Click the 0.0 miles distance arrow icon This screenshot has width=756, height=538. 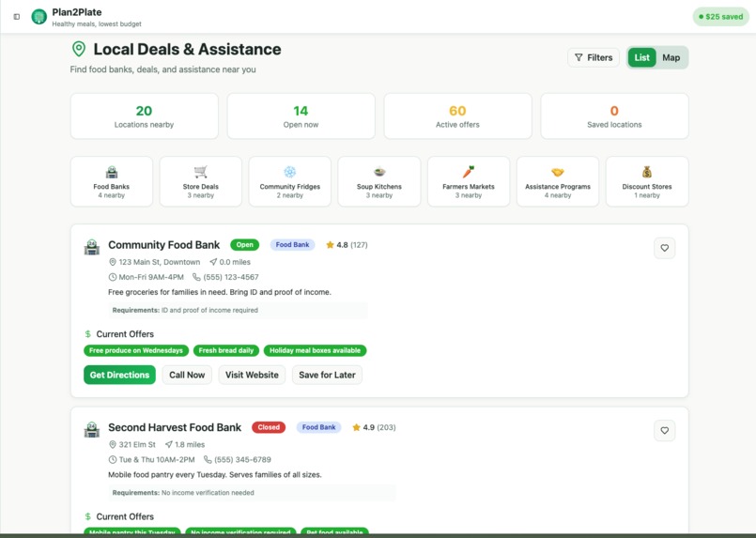click(213, 262)
